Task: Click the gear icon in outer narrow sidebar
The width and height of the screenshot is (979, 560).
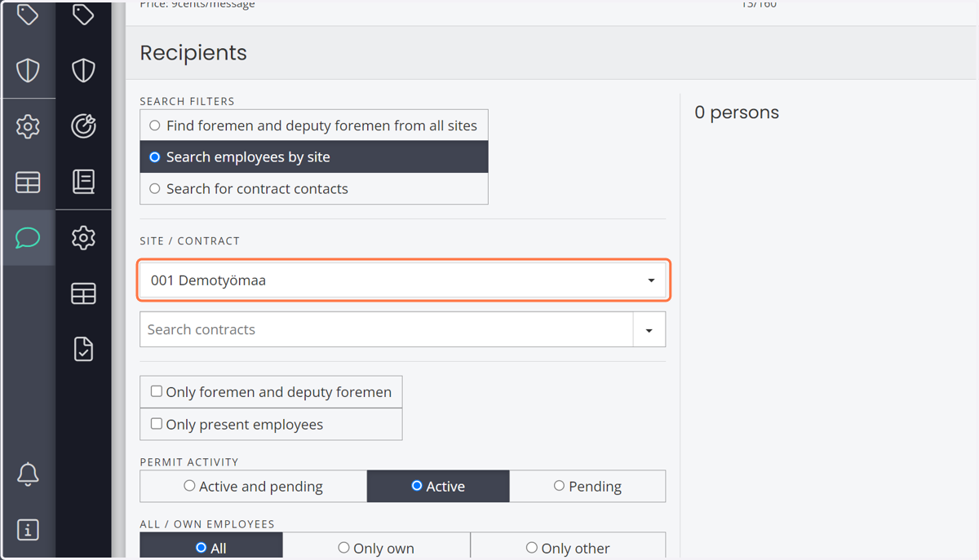Action: (28, 126)
